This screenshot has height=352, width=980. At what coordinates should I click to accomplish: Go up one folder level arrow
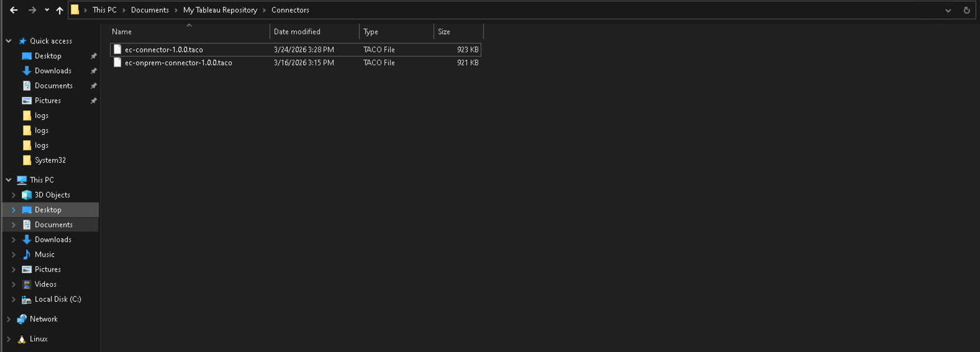click(60, 10)
